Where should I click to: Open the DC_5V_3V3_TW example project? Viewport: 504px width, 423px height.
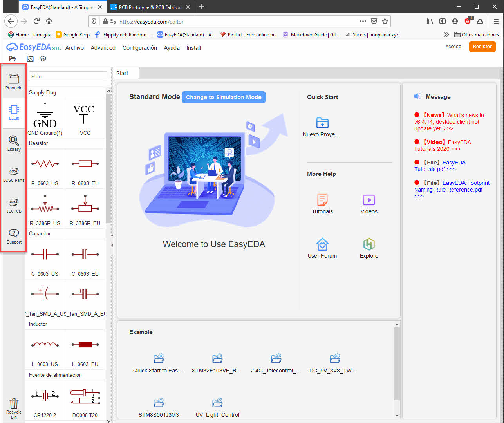[x=334, y=363]
